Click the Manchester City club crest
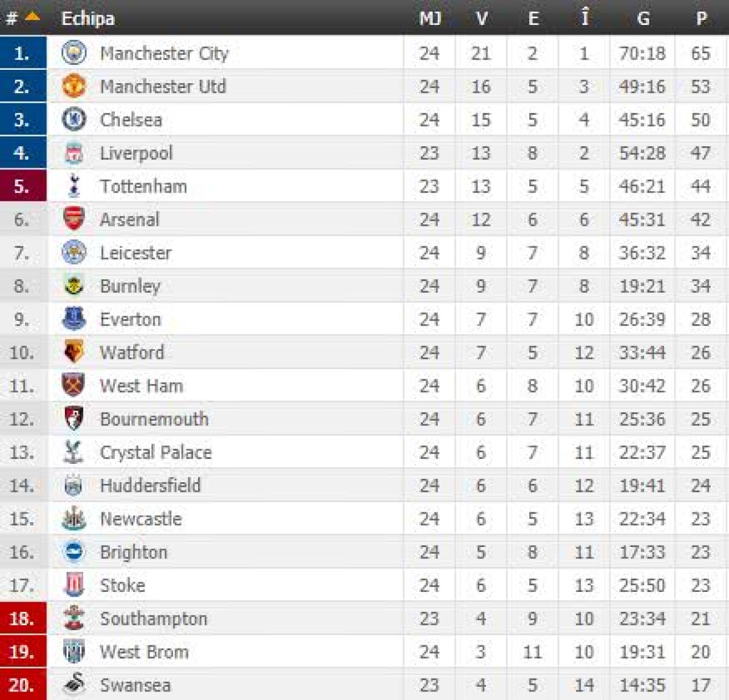 coord(74,53)
